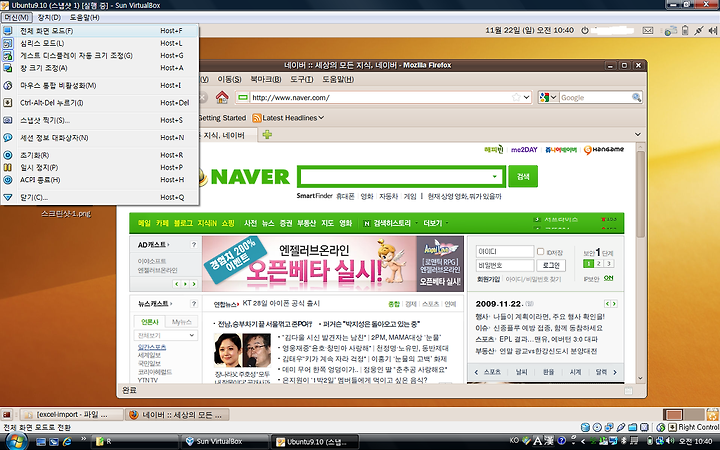Open Firefox 도구(T) menu

point(301,79)
